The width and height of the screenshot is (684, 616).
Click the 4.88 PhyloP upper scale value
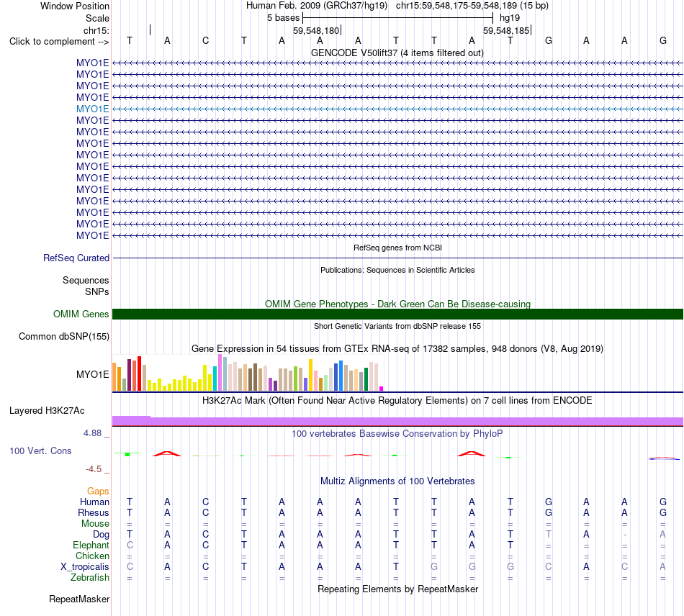[x=92, y=433]
